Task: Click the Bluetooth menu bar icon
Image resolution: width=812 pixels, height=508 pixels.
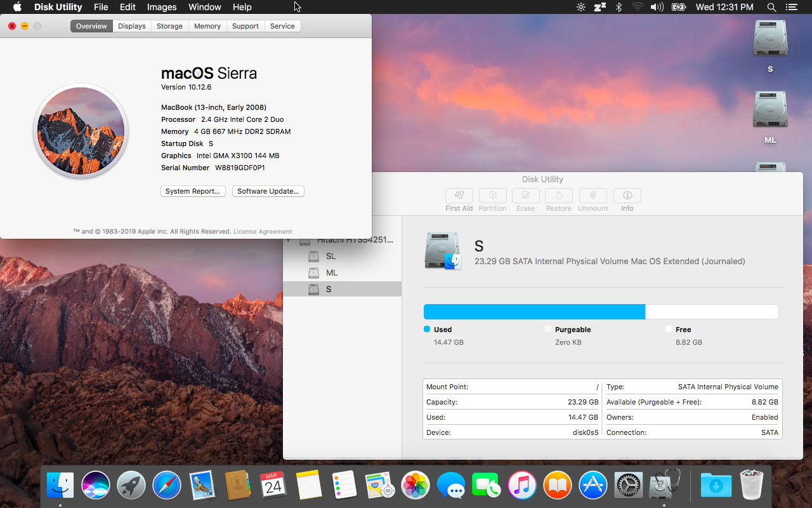Action: point(619,7)
